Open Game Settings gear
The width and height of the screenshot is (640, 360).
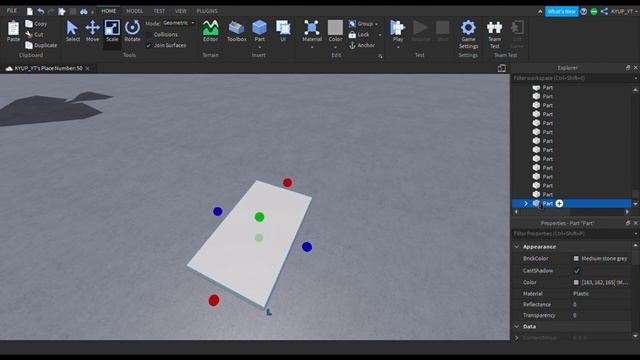coord(468,28)
